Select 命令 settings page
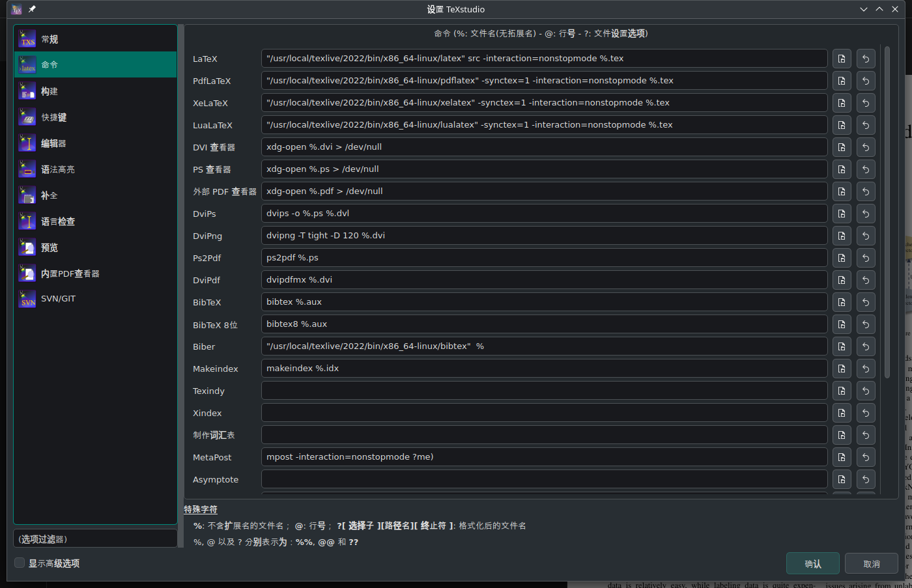Screen dimensions: 912x588 (x=96, y=64)
